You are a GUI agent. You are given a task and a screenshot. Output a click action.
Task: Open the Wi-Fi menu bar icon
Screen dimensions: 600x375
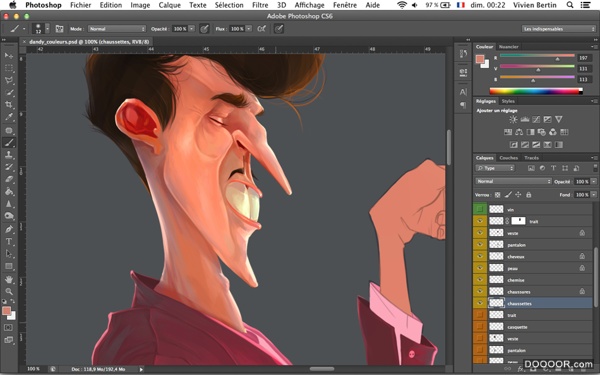click(x=401, y=5)
